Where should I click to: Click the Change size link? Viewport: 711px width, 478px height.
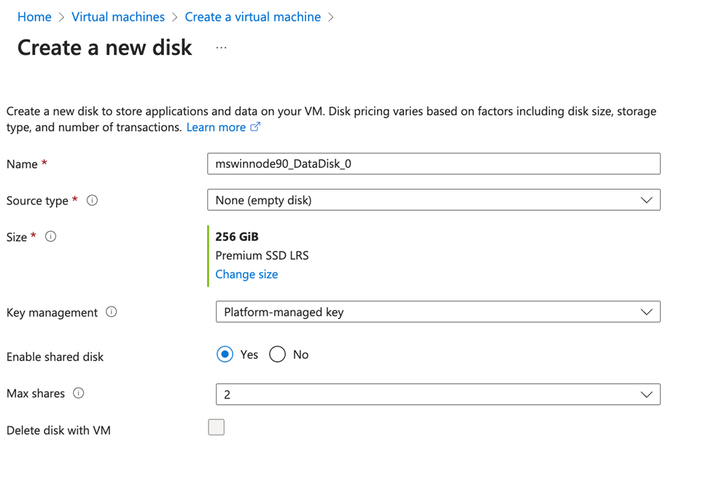[x=247, y=274]
